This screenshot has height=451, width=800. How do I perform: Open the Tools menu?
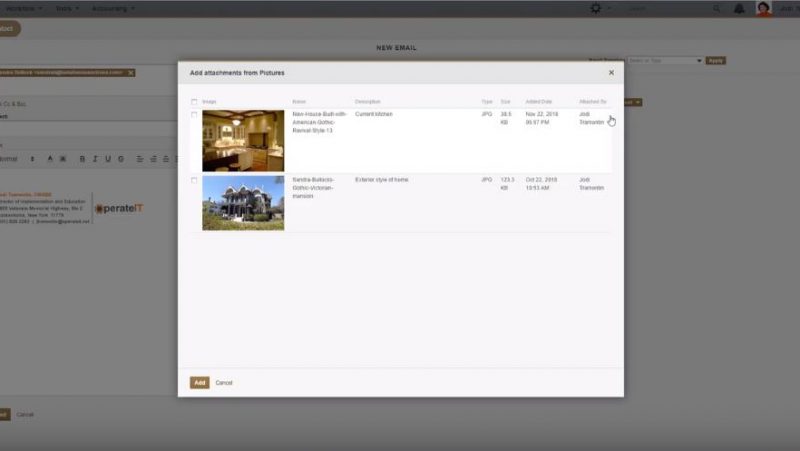coord(68,8)
